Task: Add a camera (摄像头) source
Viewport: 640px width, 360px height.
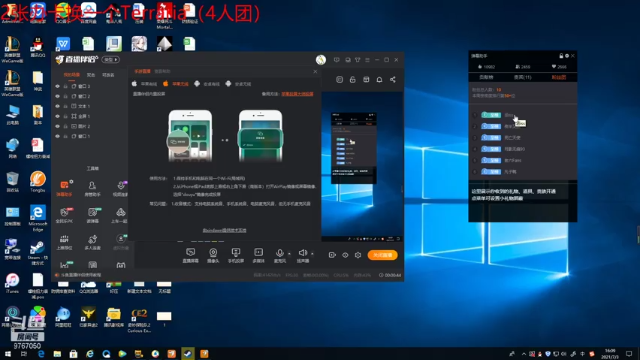Action: coord(213,255)
